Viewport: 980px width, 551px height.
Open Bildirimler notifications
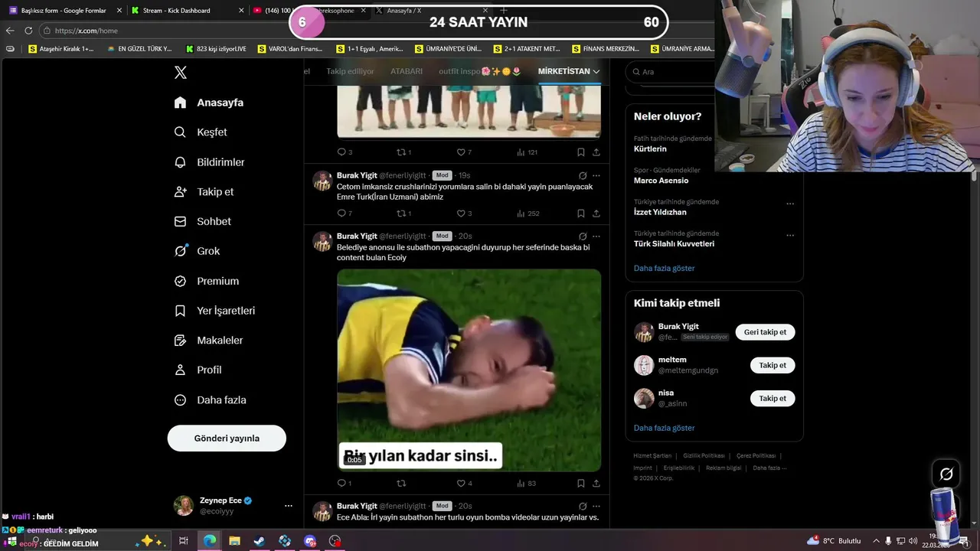pos(210,162)
